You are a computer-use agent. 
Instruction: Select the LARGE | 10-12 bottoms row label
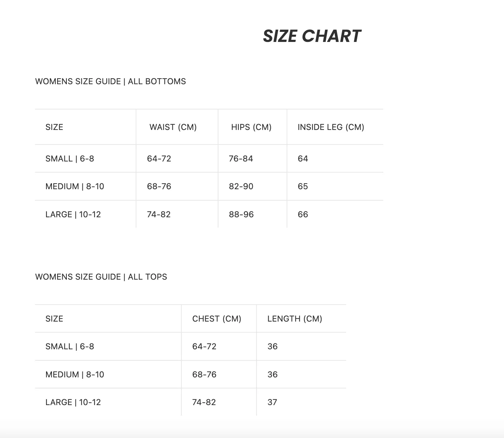(x=73, y=214)
